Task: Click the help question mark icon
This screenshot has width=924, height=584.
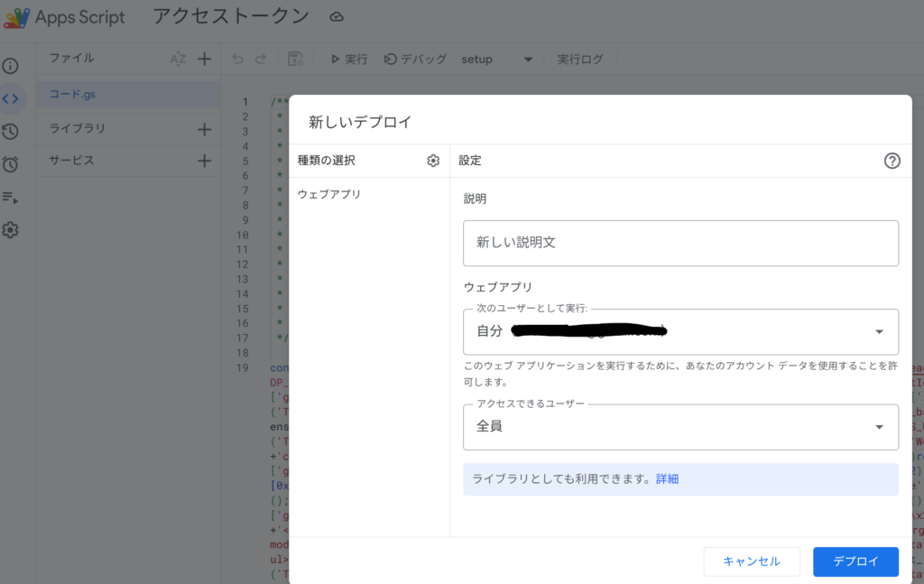Action: [x=892, y=161]
